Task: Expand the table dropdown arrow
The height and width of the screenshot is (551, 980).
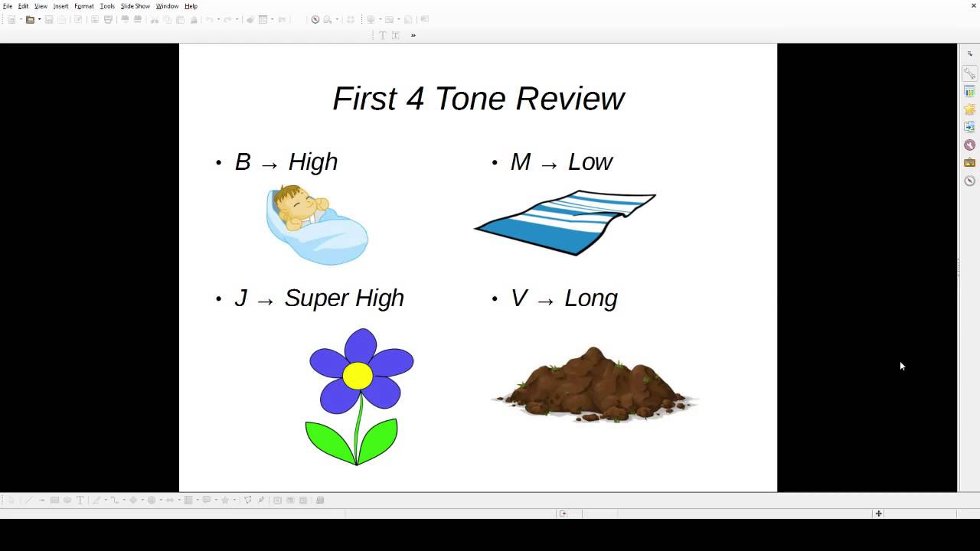Action: pos(272,19)
